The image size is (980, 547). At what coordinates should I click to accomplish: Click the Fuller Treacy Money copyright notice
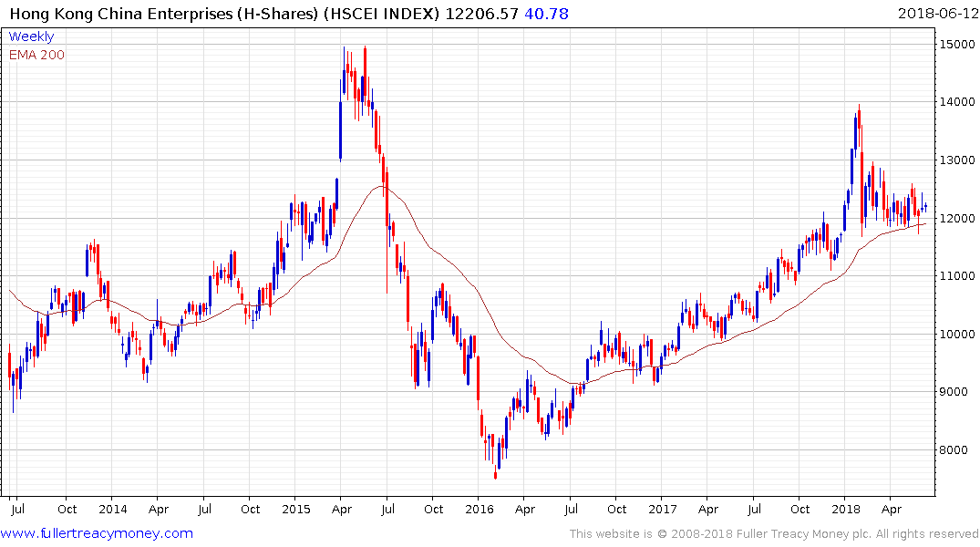pyautogui.click(x=774, y=533)
